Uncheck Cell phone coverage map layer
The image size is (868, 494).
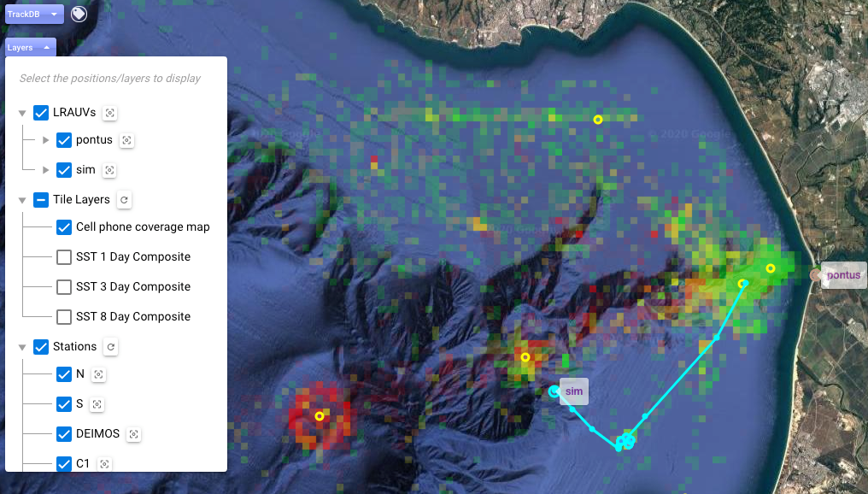coord(64,227)
